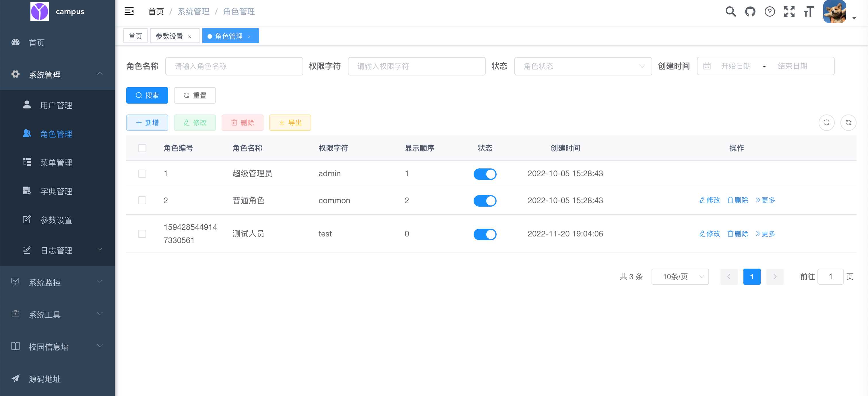The width and height of the screenshot is (868, 396).
Task: Click the blue 状态 toggle of admin role
Action: coord(485,174)
